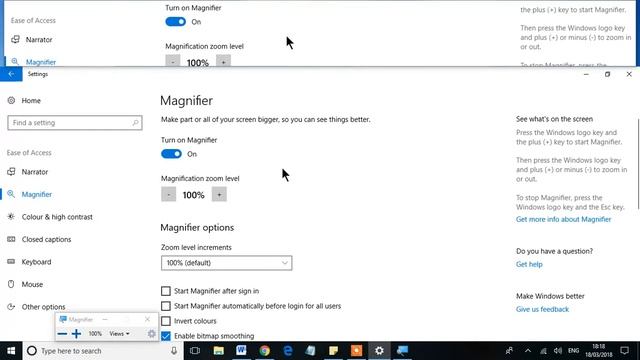Viewport: 640px width, 360px height.
Task: Select Magnifier in Settings sidebar
Action: pos(37,194)
